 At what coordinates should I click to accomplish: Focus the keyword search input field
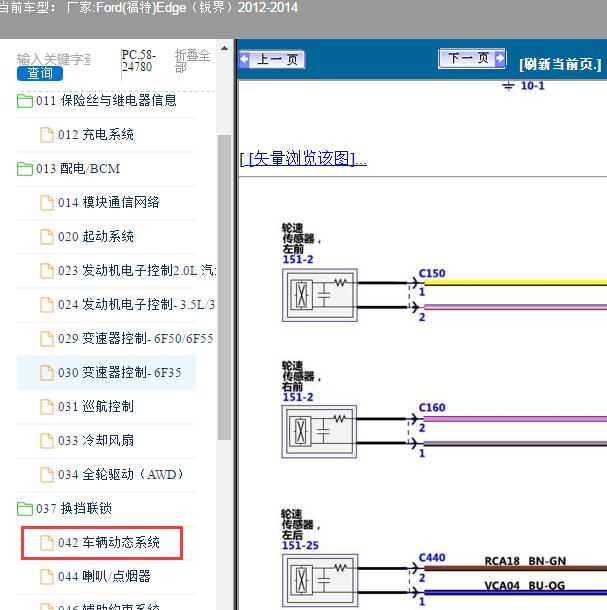click(54, 59)
